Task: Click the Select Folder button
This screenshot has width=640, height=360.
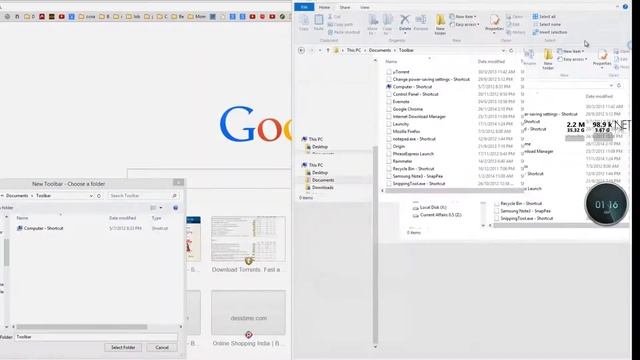Action: click(123, 347)
